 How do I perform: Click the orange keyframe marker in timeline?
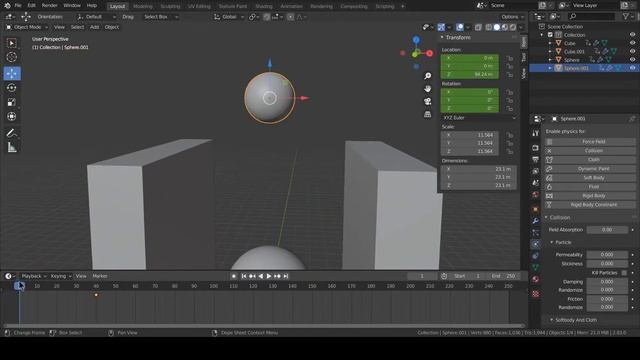[x=96, y=295]
